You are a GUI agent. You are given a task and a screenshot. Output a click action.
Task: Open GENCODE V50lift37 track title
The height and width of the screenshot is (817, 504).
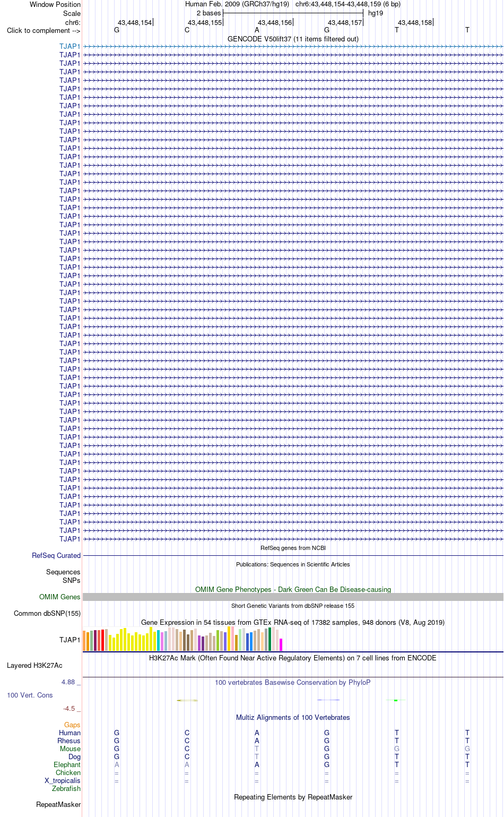[x=293, y=39]
